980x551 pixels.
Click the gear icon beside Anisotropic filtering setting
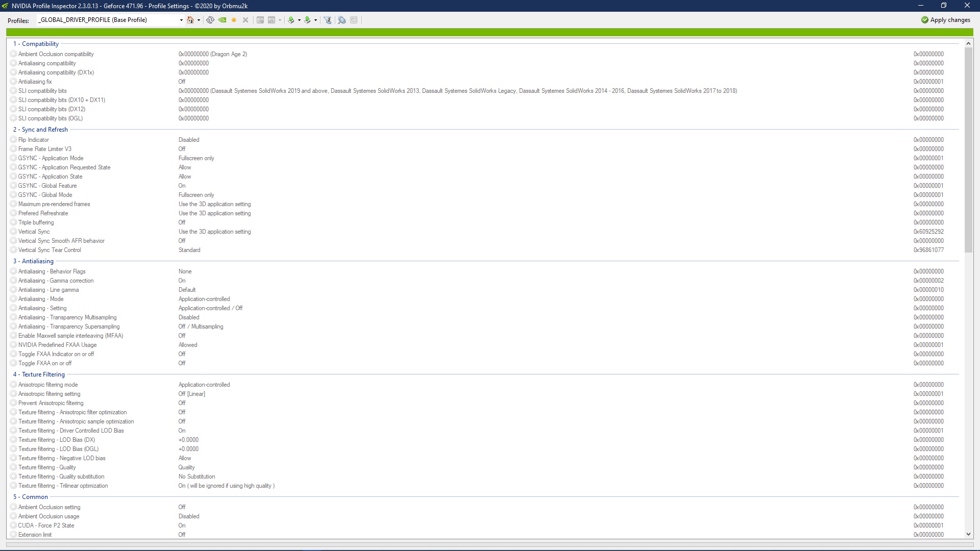14,394
